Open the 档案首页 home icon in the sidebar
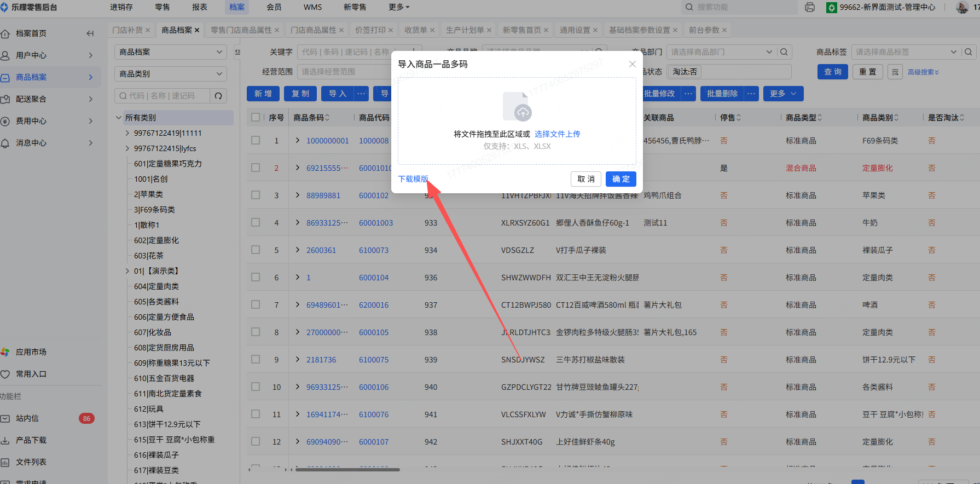980x484 pixels. click(x=5, y=33)
